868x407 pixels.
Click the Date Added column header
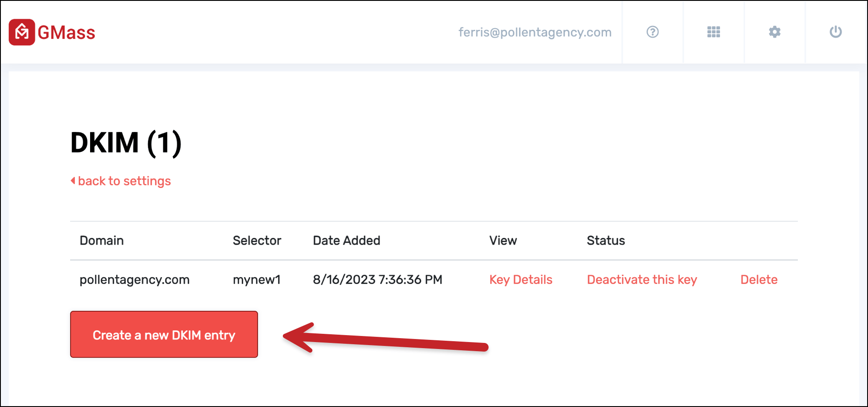(x=347, y=241)
